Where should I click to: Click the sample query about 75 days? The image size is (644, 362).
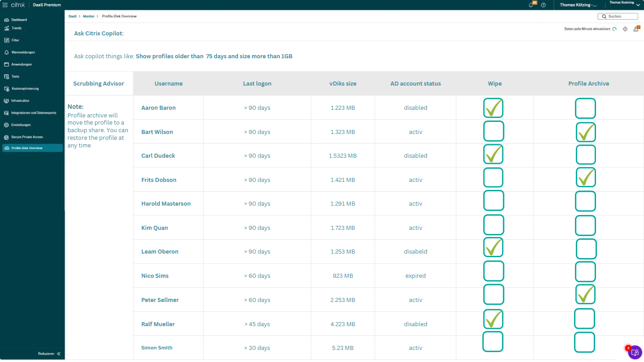(214, 56)
